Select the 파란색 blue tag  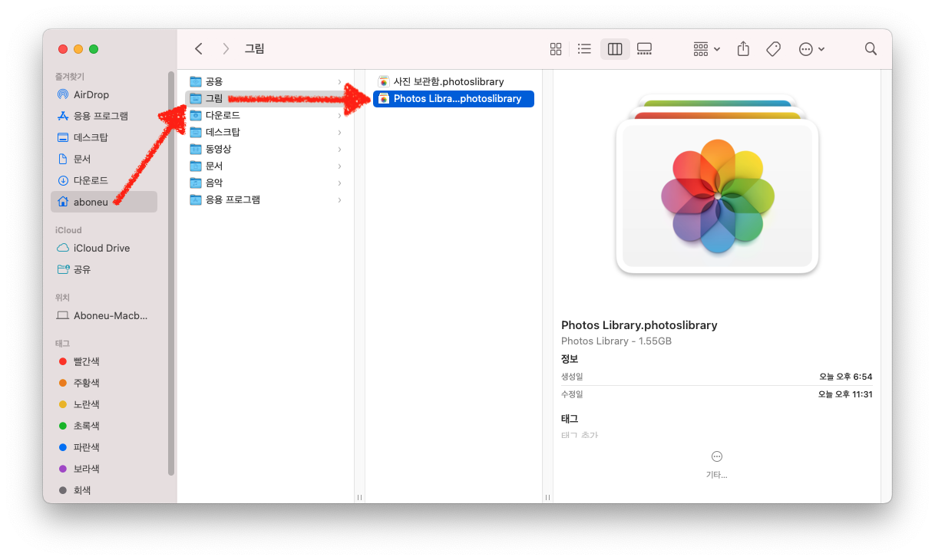(x=104, y=447)
